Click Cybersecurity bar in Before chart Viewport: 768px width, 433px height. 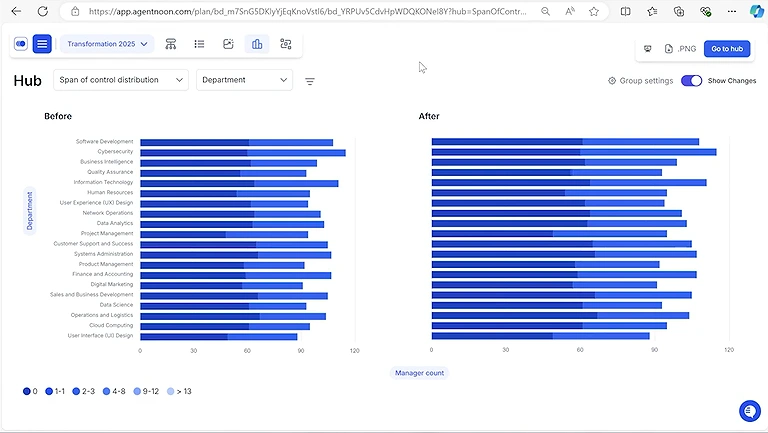click(x=243, y=153)
